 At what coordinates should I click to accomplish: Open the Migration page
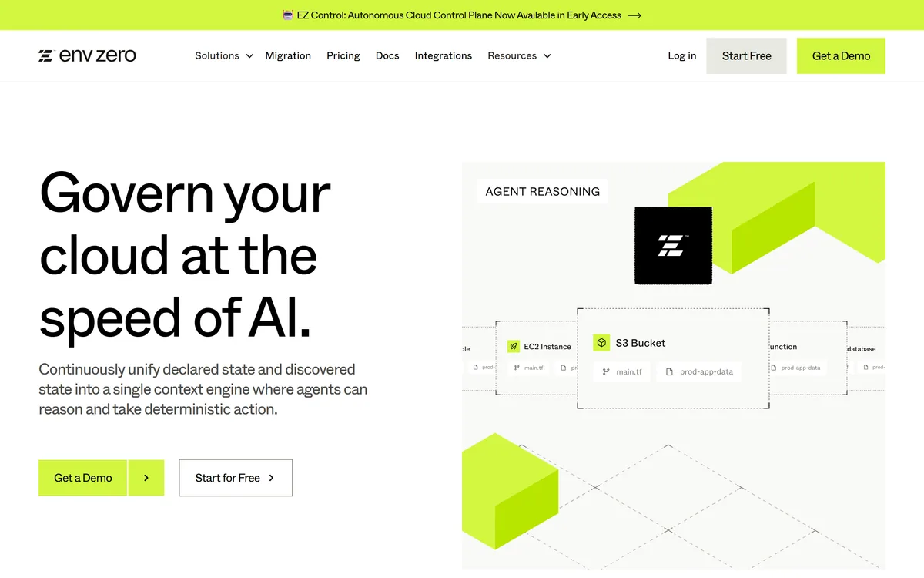(x=288, y=55)
